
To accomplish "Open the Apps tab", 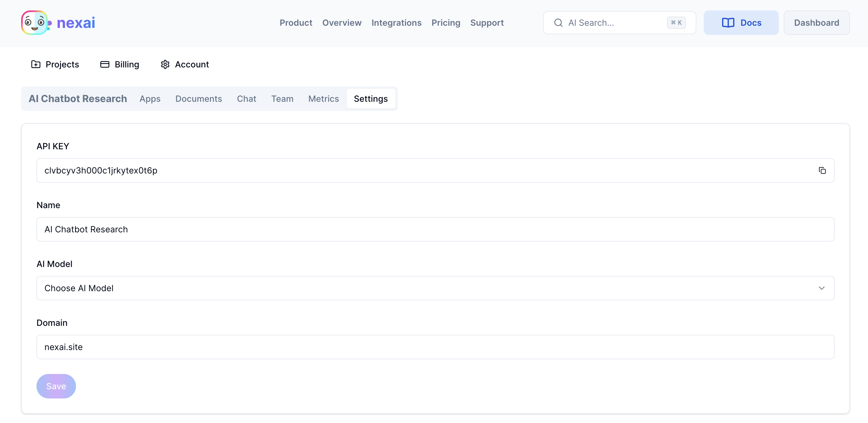I will pyautogui.click(x=150, y=99).
